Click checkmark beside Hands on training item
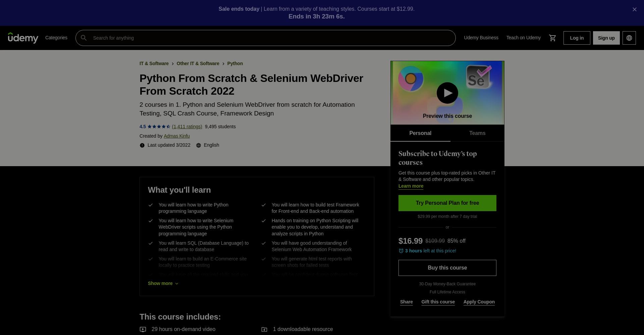Viewport: 644px width, 335px height. click(264, 221)
